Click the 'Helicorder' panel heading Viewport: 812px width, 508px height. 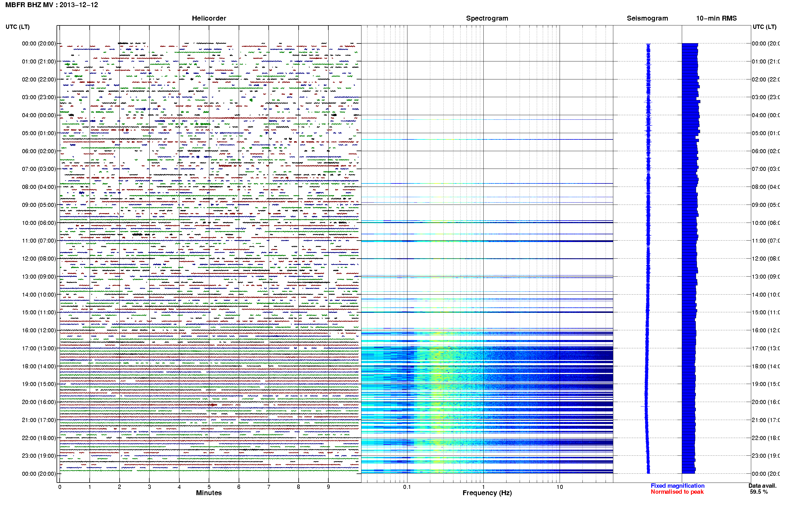click(209, 19)
